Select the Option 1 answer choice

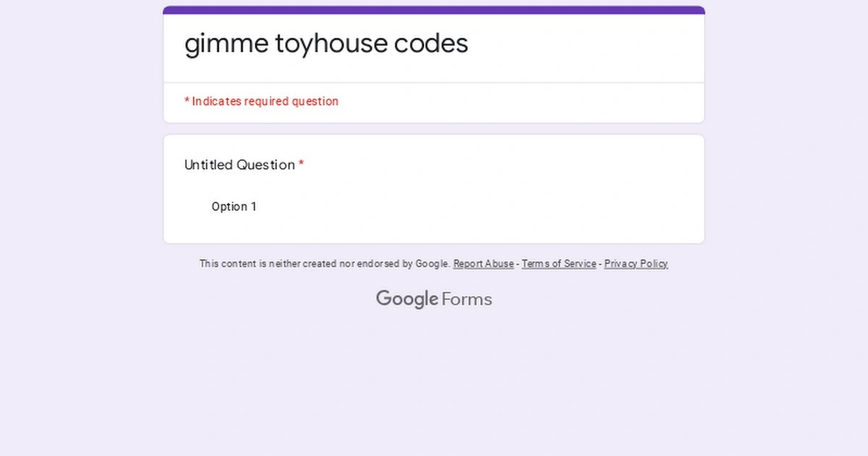tap(234, 206)
